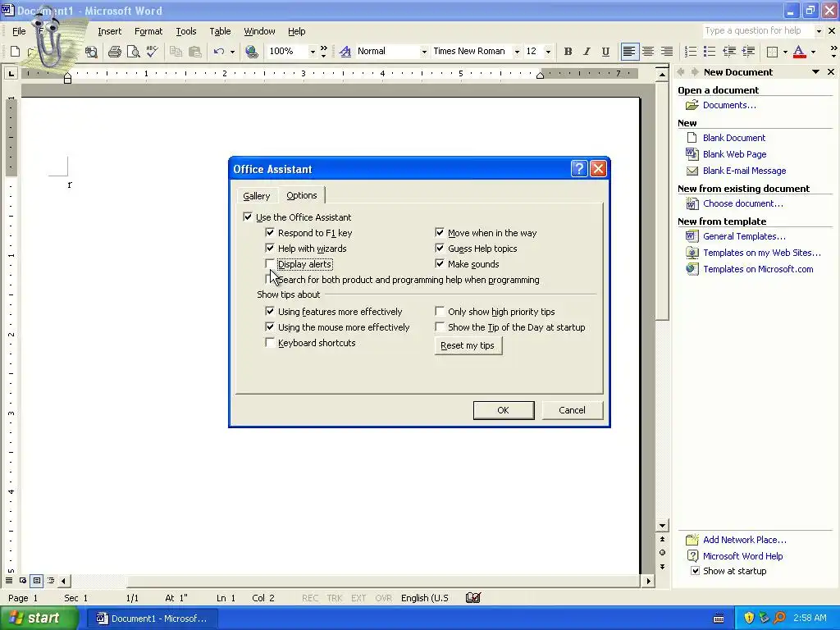Viewport: 840px width, 630px height.
Task: Toggle Show at startup in task pane
Action: click(695, 571)
